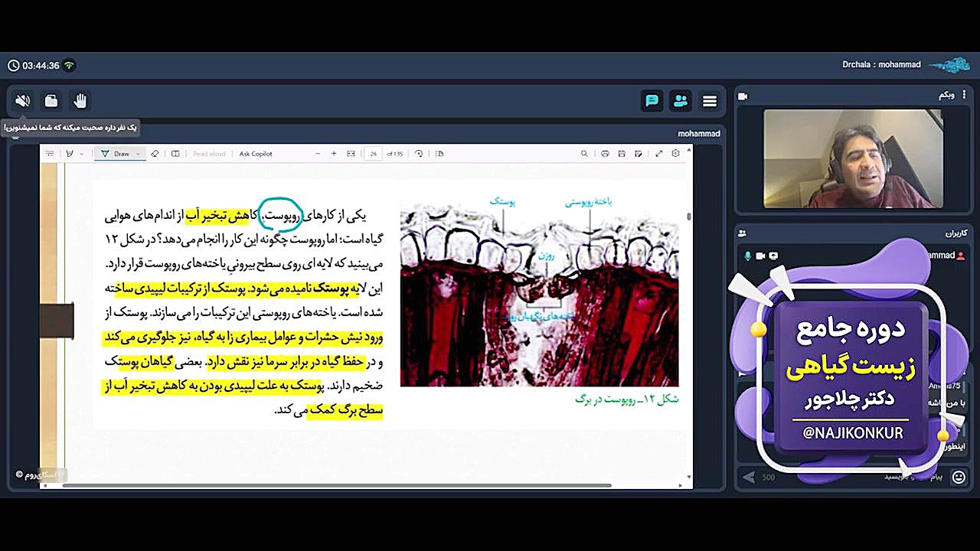Unmute the speaker sound icon

(23, 101)
